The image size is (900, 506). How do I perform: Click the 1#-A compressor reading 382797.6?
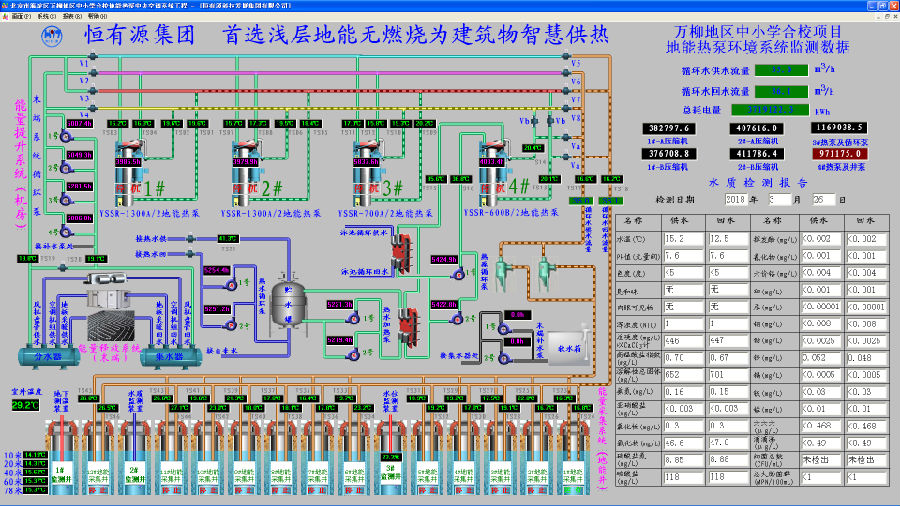(x=672, y=128)
